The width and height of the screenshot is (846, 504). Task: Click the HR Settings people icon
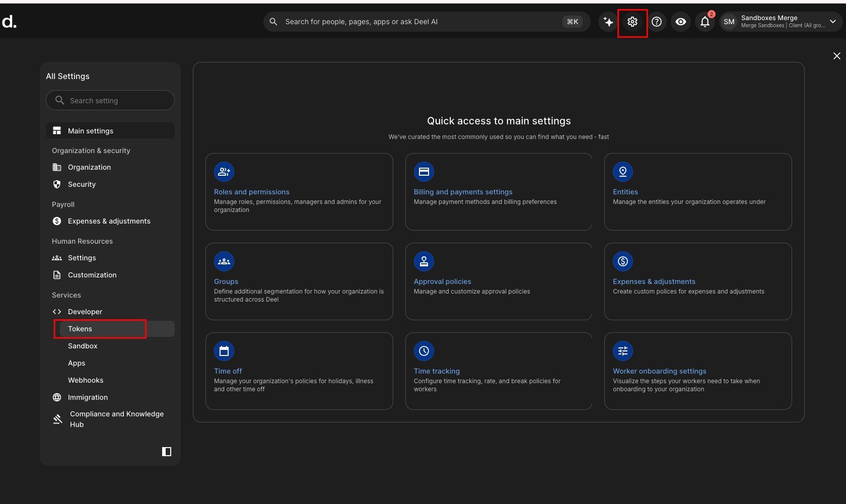tap(57, 258)
